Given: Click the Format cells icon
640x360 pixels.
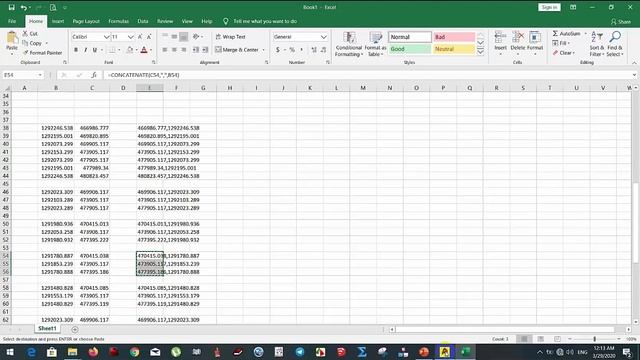Looking at the screenshot, I should (x=535, y=38).
